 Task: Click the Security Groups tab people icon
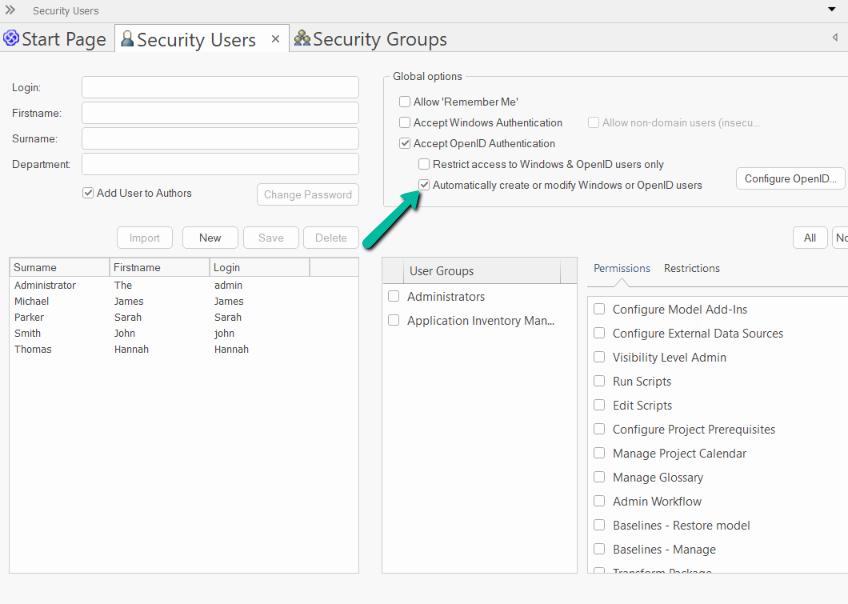coord(302,38)
